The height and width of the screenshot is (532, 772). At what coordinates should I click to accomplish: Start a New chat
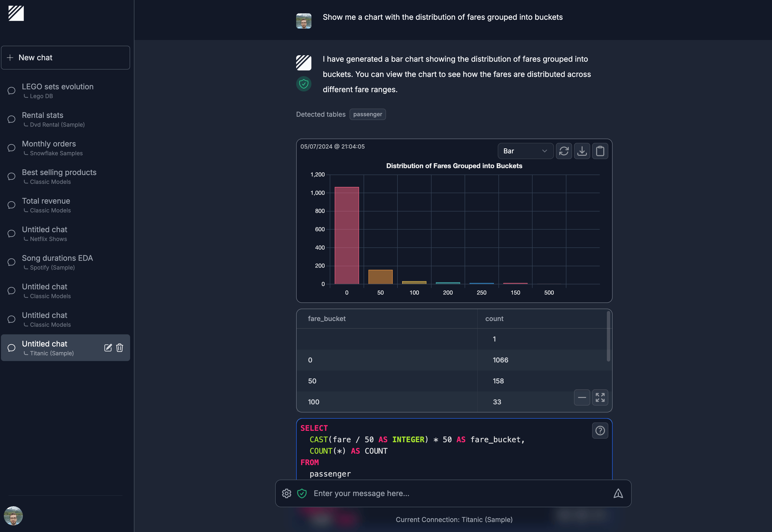coord(65,57)
